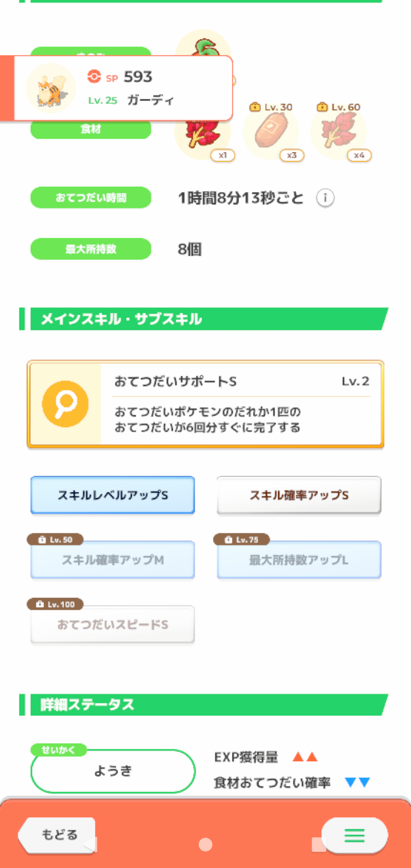411x868 pixels.
Task: Tap the SP 593 strength icon
Action: click(x=94, y=77)
